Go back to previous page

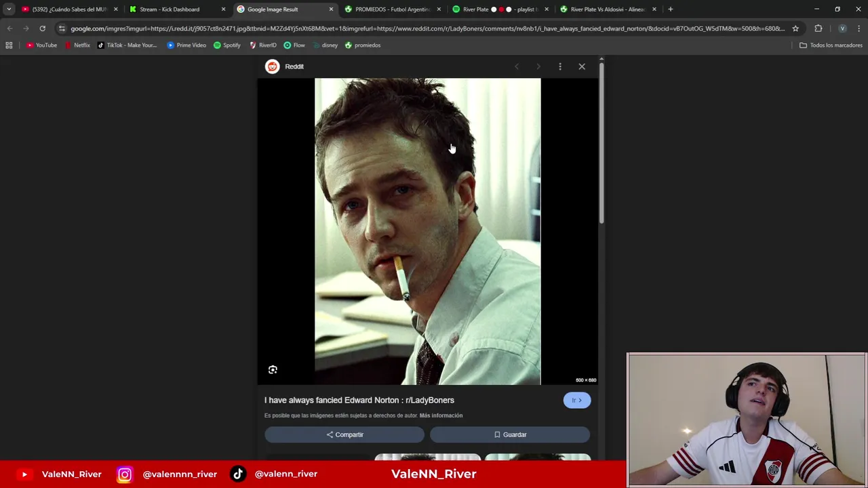point(9,28)
